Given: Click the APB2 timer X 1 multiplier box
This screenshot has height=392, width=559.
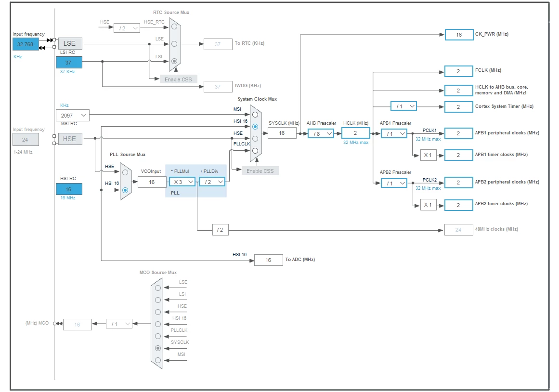Looking at the screenshot, I should [x=429, y=205].
